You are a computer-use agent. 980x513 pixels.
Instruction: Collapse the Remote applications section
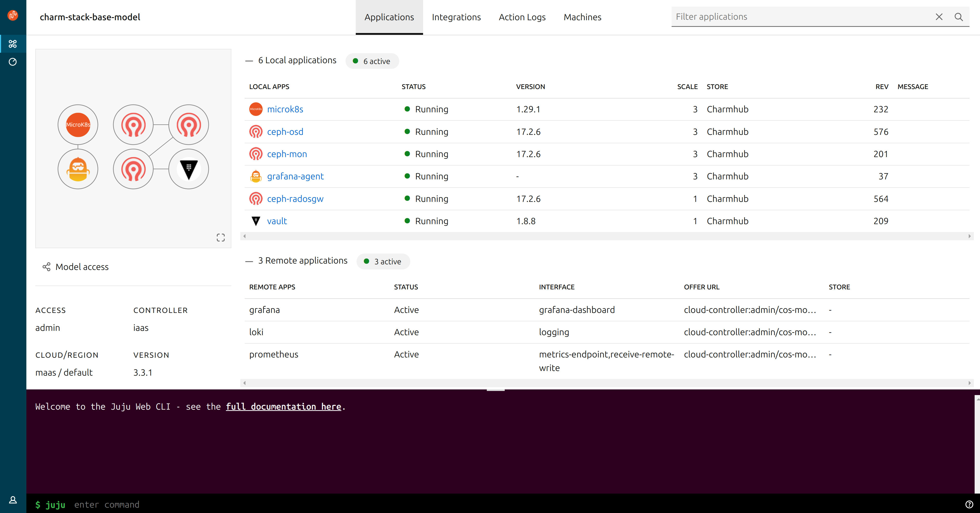[x=249, y=261]
